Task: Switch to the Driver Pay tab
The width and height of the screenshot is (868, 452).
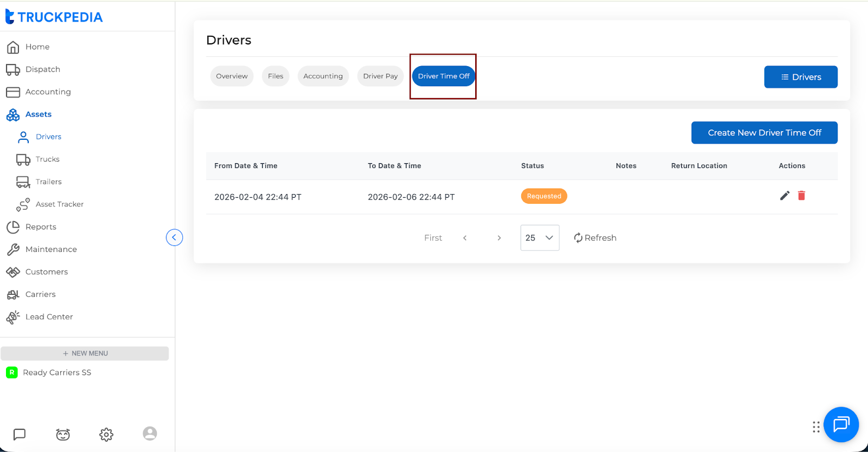Action: coord(380,76)
